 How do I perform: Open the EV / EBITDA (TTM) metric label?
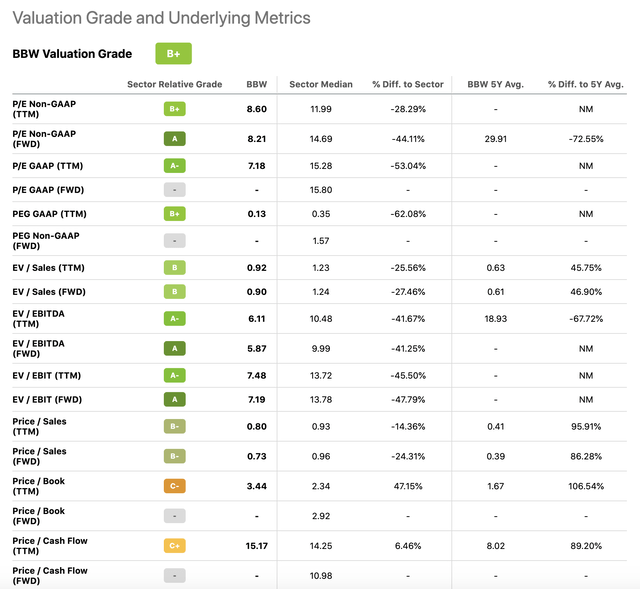point(38,319)
